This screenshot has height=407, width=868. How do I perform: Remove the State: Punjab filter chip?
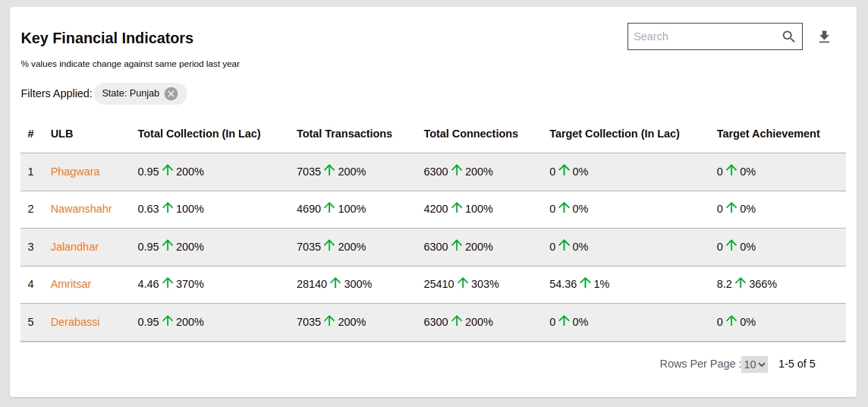point(171,93)
